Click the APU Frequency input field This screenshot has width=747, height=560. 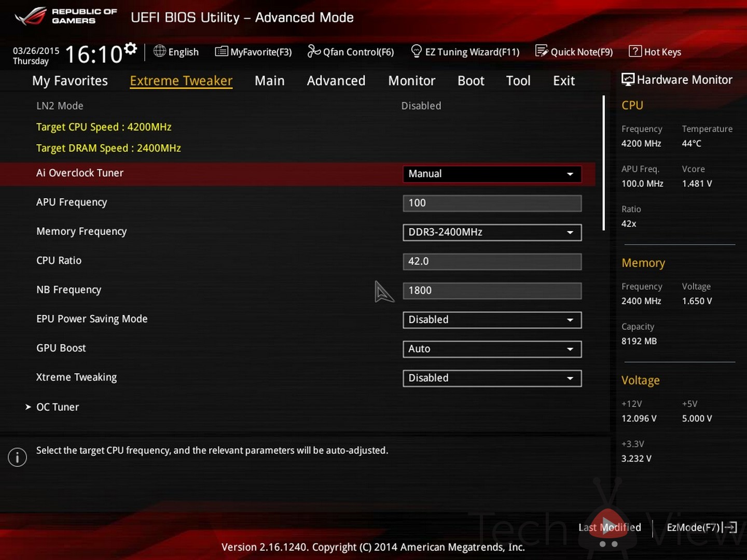click(x=492, y=203)
